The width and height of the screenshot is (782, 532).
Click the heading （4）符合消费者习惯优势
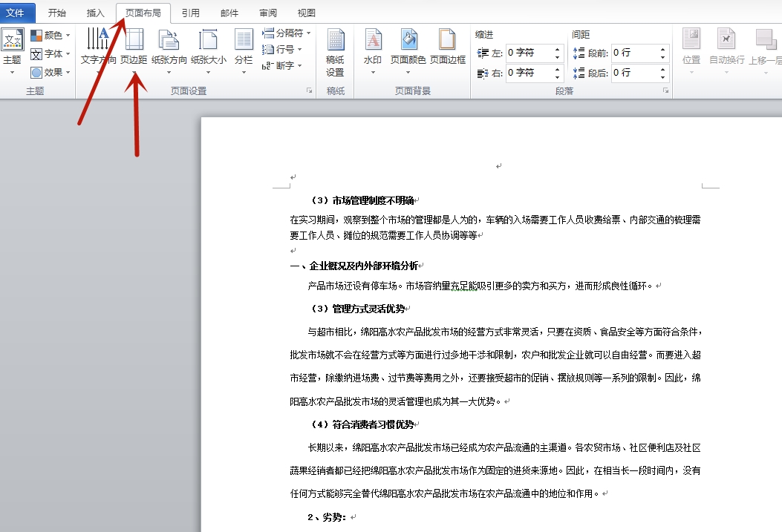click(x=363, y=424)
